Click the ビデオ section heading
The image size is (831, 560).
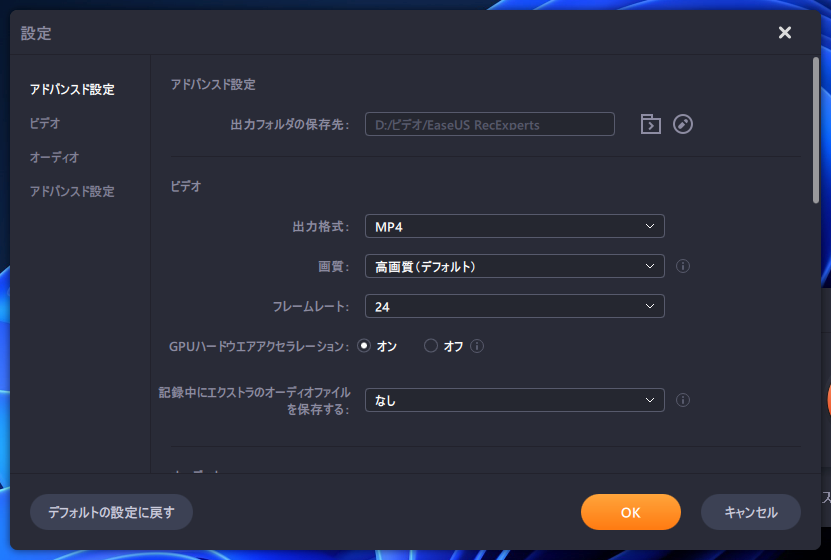185,186
